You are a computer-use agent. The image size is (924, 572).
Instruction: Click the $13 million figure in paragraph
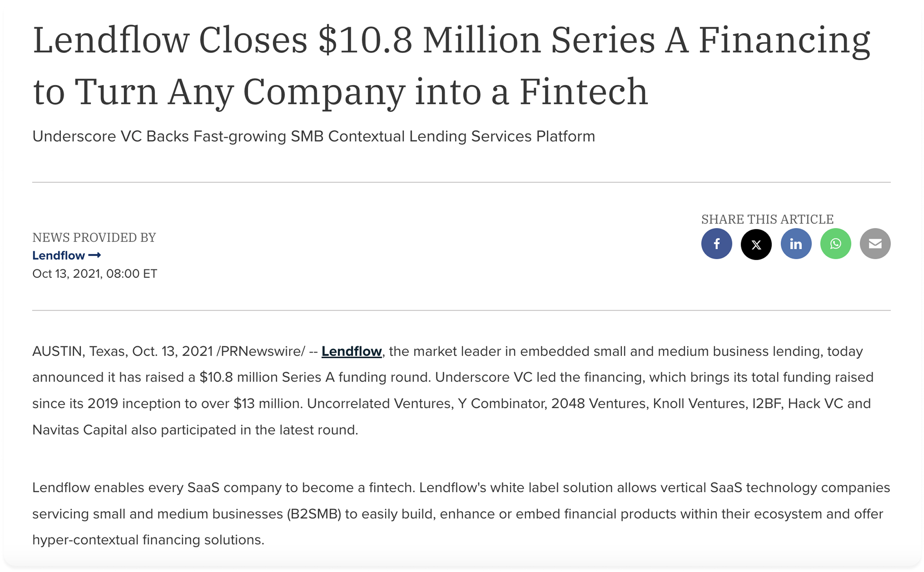(268, 403)
